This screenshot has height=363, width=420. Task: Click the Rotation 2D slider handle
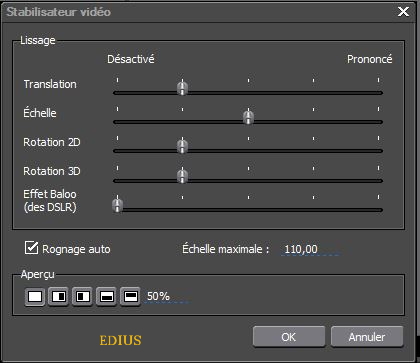[x=182, y=146]
